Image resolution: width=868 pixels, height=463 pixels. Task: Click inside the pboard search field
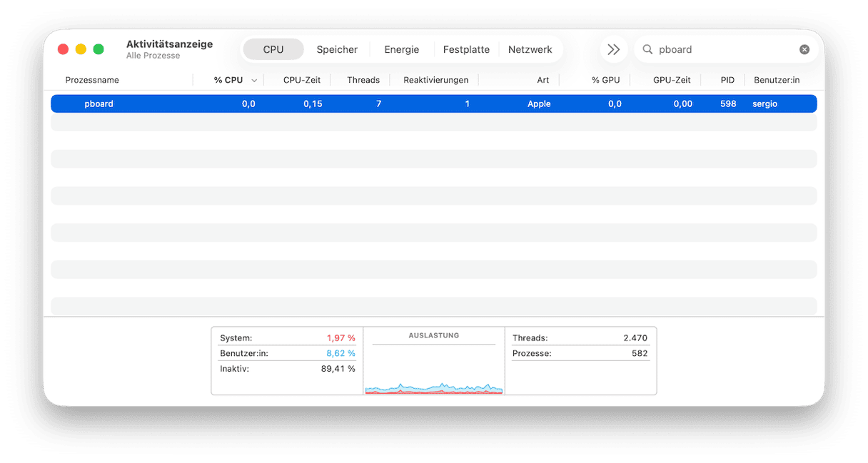pos(721,50)
